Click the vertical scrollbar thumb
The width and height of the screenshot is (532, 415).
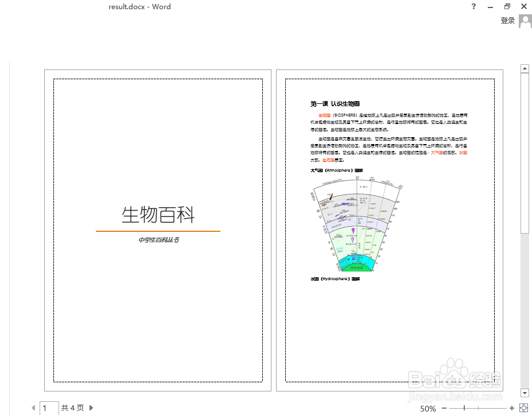(x=525, y=153)
